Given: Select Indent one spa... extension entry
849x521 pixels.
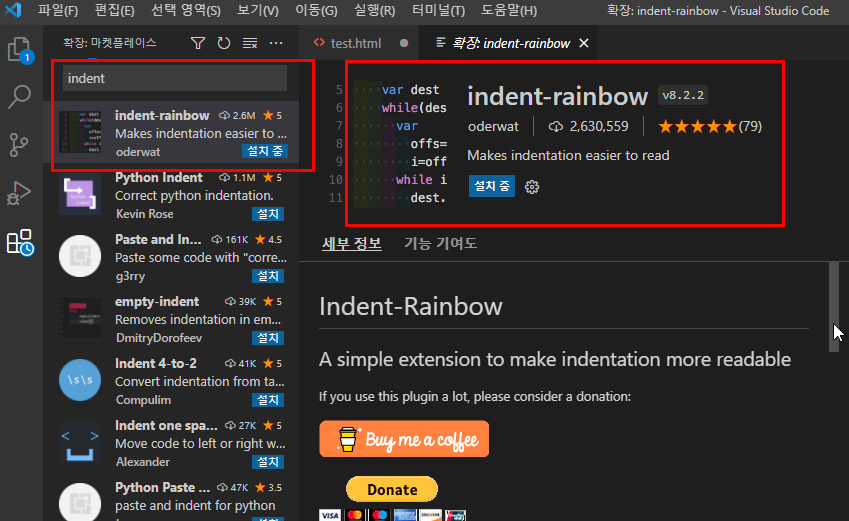Looking at the screenshot, I should [172, 442].
